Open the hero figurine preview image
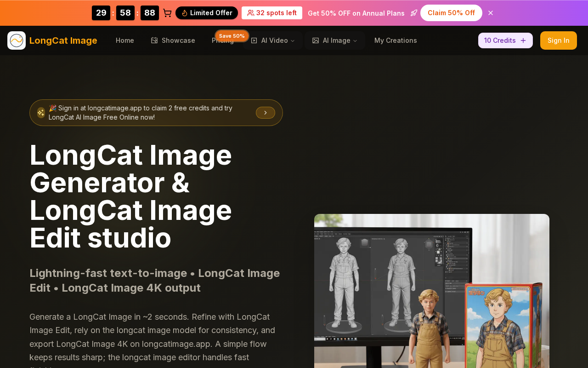 [432, 291]
